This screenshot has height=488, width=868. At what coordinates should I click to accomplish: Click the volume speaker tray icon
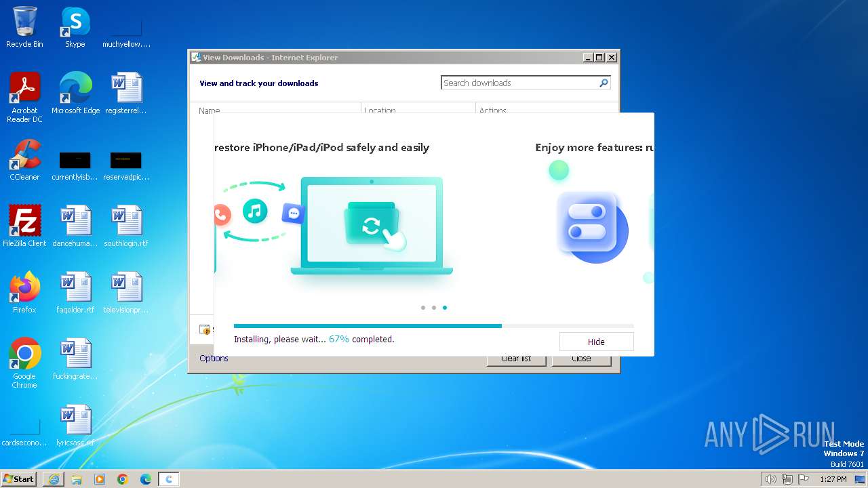pos(770,479)
